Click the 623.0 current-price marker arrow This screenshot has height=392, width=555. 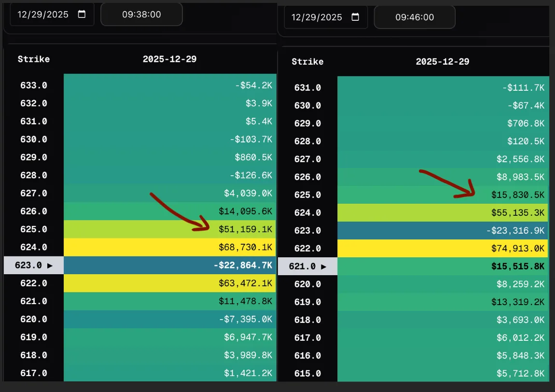tap(50, 266)
